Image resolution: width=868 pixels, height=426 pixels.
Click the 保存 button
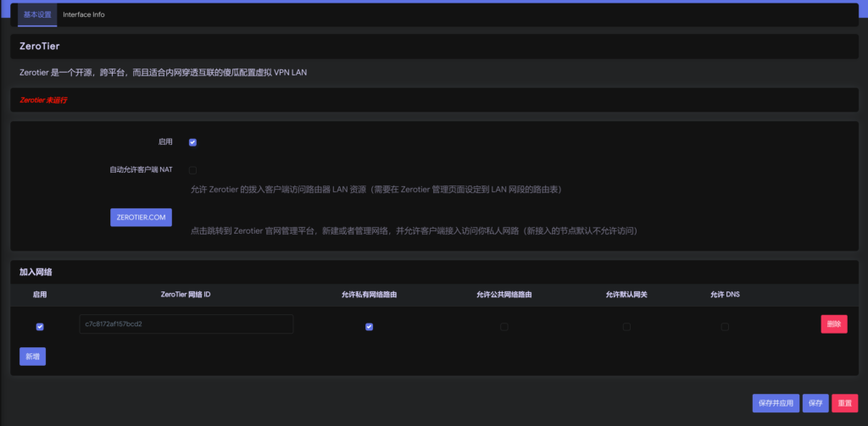815,403
